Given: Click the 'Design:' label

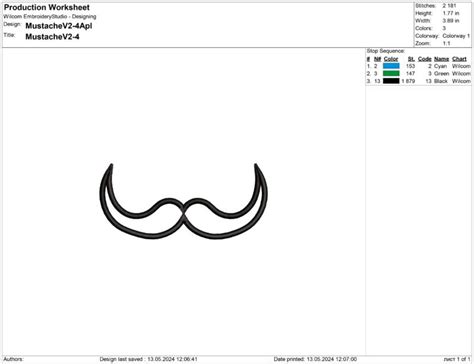Looking at the screenshot, I should pos(12,24).
